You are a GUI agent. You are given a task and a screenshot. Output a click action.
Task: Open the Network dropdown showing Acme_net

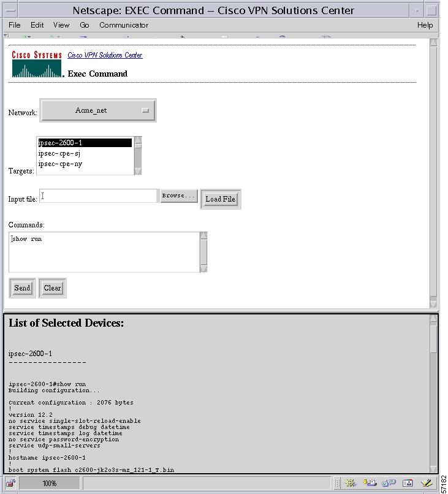(98, 110)
